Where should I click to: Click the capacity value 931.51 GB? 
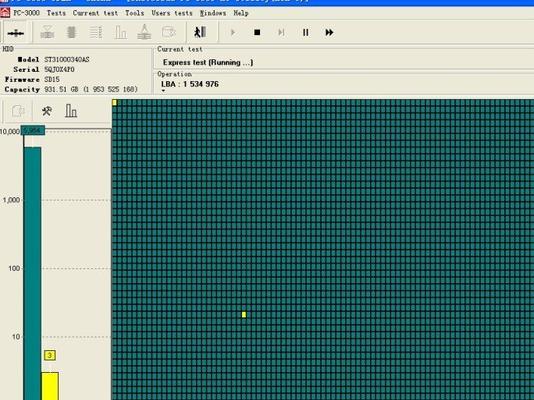pos(91,90)
